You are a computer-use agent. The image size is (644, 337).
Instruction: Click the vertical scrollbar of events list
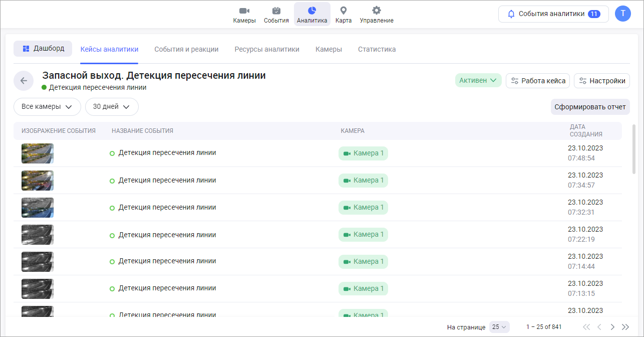point(634,149)
